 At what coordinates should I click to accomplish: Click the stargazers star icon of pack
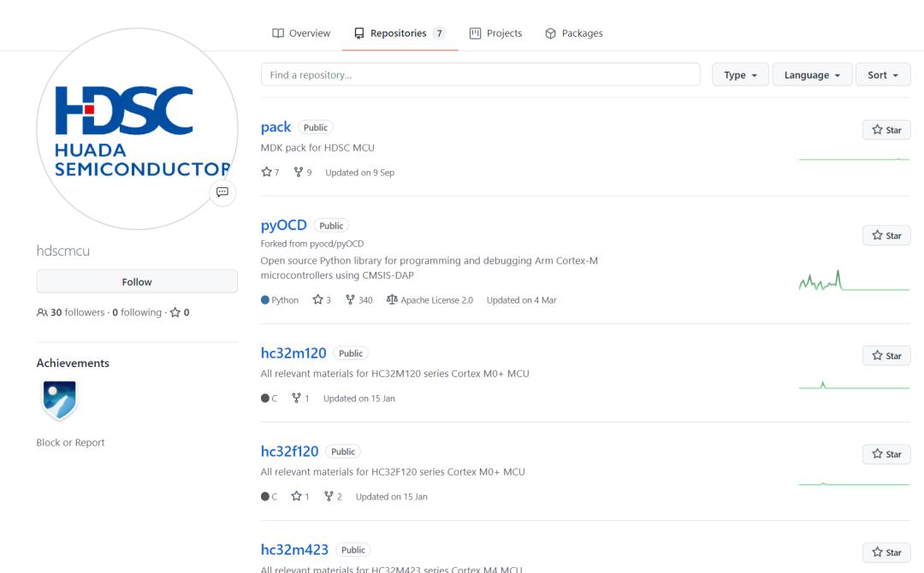pos(266,172)
